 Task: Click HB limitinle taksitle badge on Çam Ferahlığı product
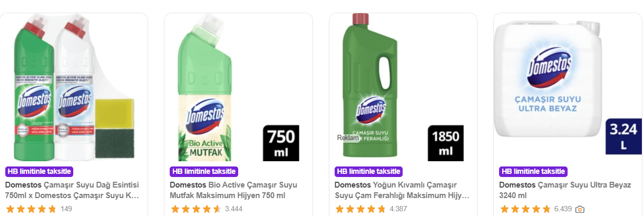368,171
